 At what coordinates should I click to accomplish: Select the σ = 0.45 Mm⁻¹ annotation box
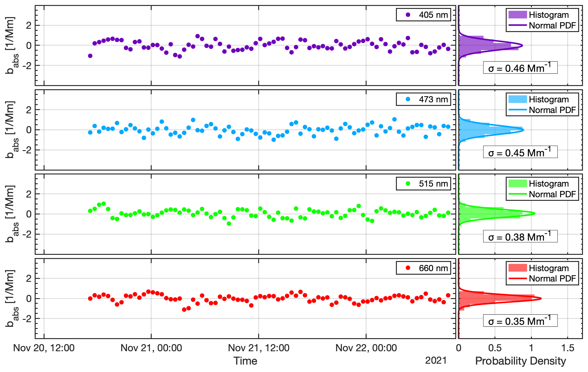[x=520, y=152]
